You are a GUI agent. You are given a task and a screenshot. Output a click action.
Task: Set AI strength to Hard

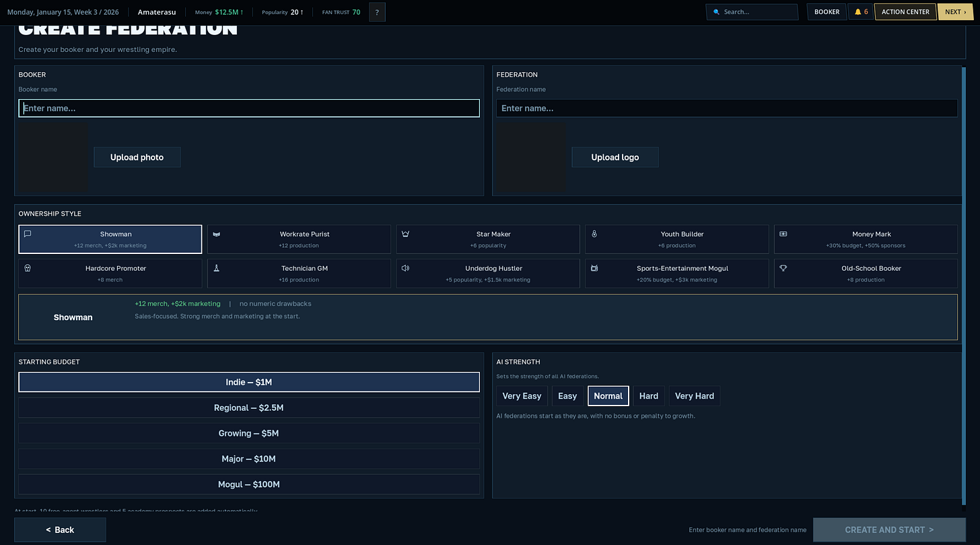649,396
